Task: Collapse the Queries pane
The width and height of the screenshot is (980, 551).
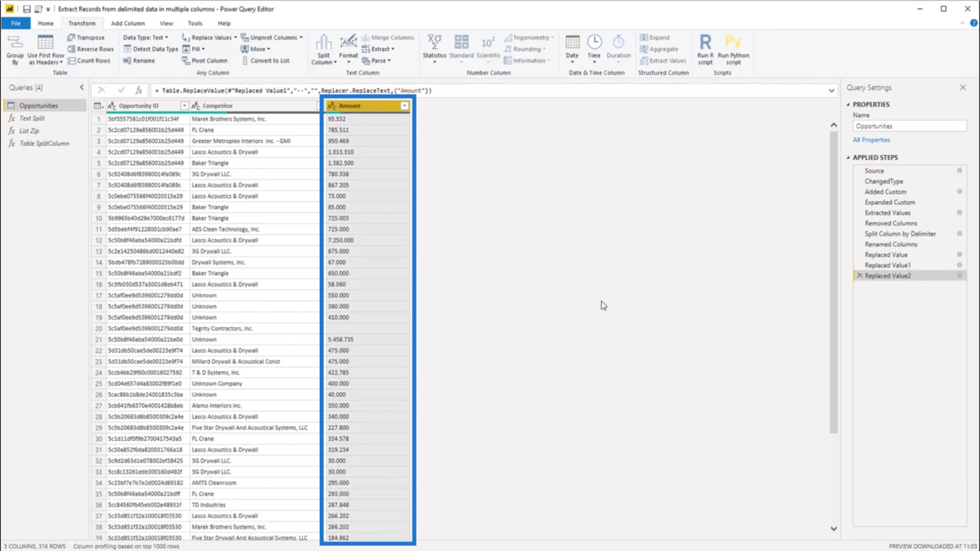Action: tap(82, 87)
